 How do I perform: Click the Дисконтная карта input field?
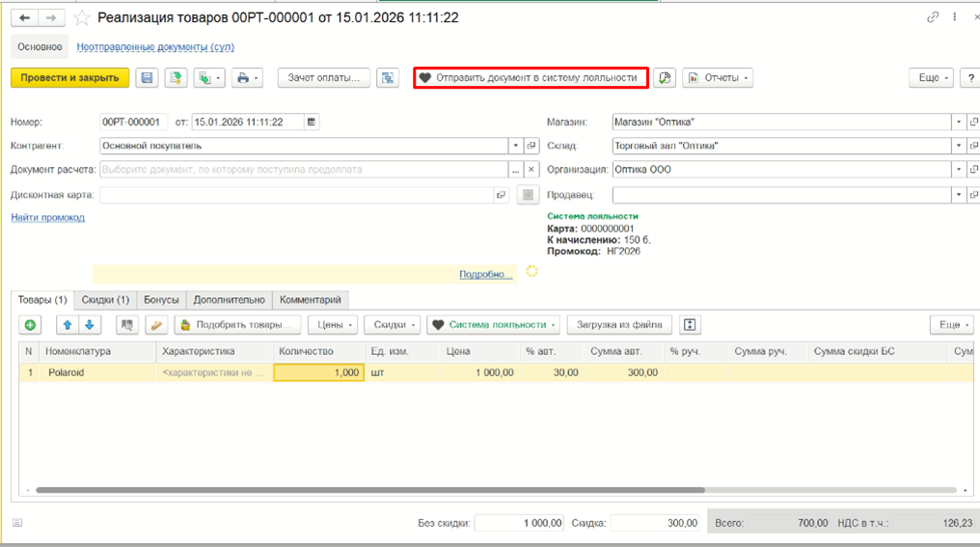click(x=297, y=195)
